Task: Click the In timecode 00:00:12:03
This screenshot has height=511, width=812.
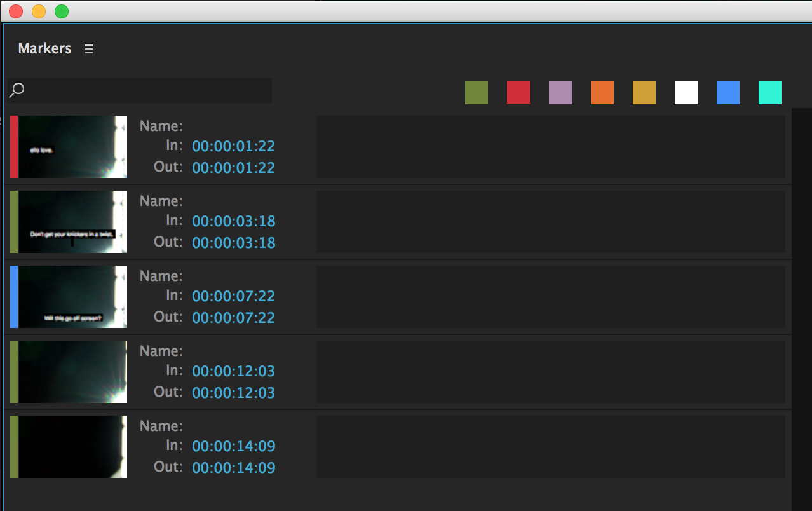Action: (x=234, y=371)
